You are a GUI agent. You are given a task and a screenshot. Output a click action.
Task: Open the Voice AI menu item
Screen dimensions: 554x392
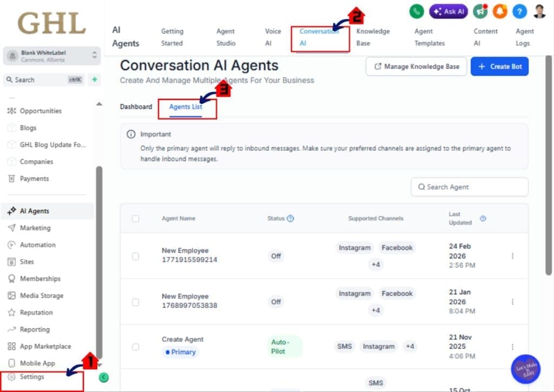click(x=273, y=37)
